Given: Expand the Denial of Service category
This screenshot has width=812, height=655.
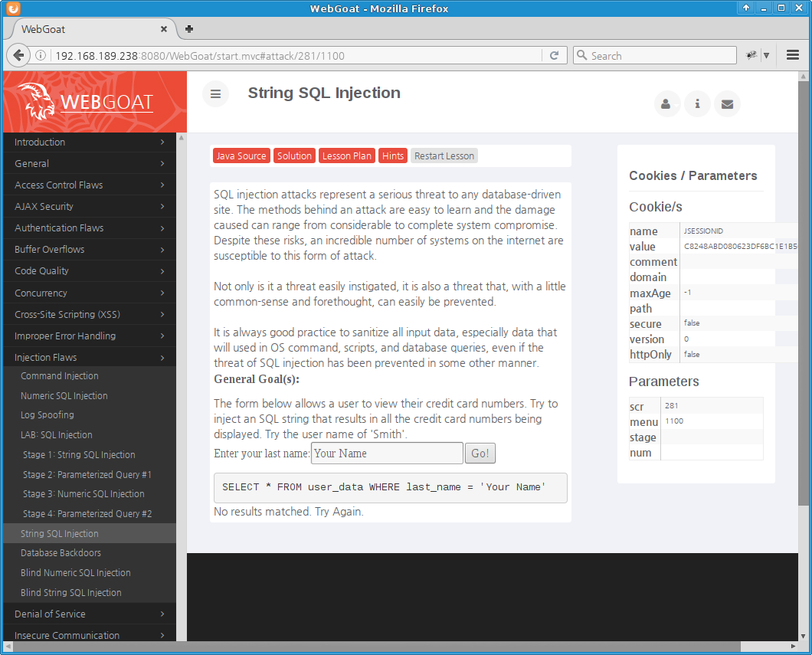Looking at the screenshot, I should coord(89,614).
